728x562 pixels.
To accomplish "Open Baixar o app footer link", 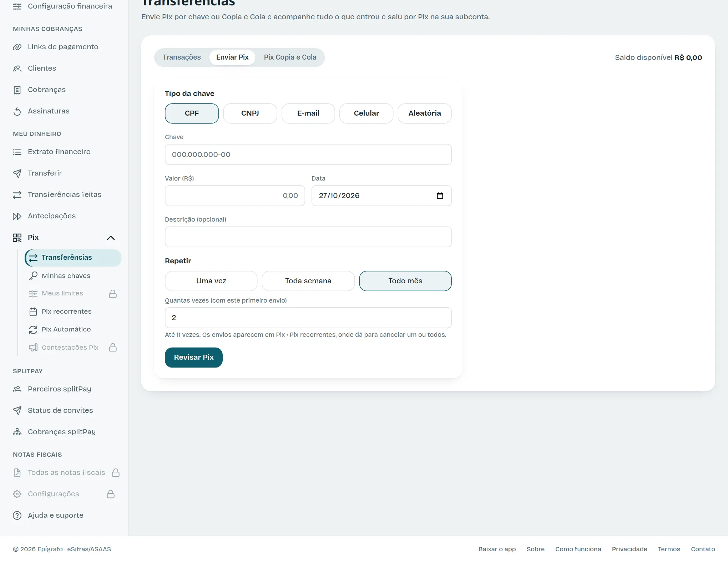I will (497, 549).
